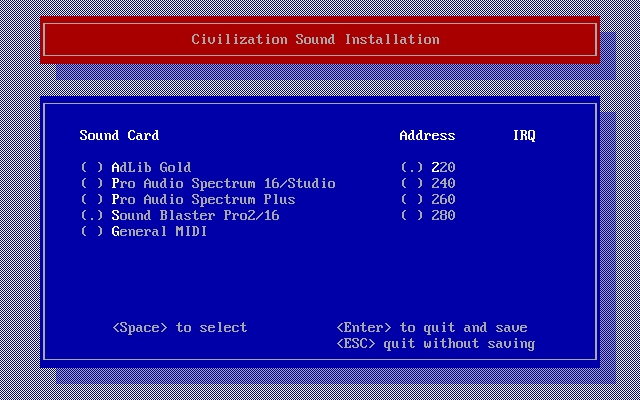
Task: Set address to 260 radio button
Action: [x=412, y=200]
